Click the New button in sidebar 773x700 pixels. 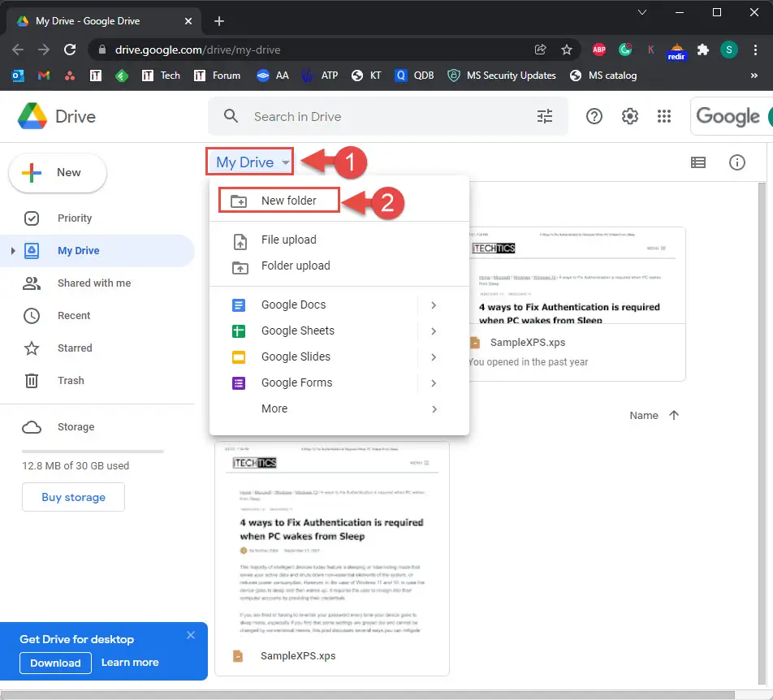pos(57,173)
